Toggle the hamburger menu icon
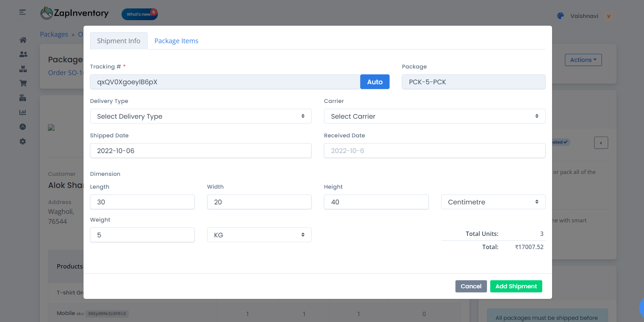This screenshot has width=644, height=322. click(x=22, y=12)
